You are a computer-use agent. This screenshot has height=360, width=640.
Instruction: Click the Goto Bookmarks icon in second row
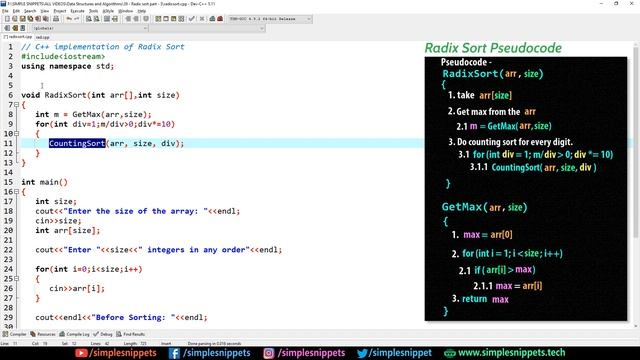[22, 28]
